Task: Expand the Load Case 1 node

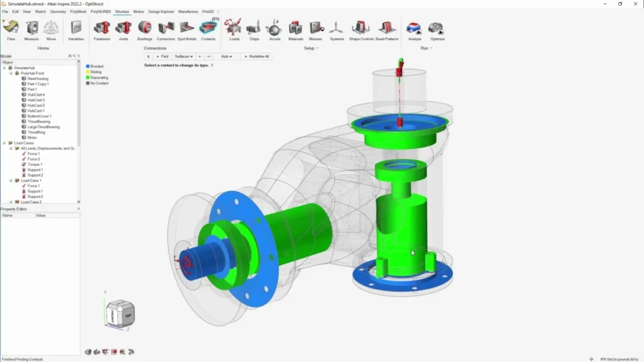Action: point(11,180)
